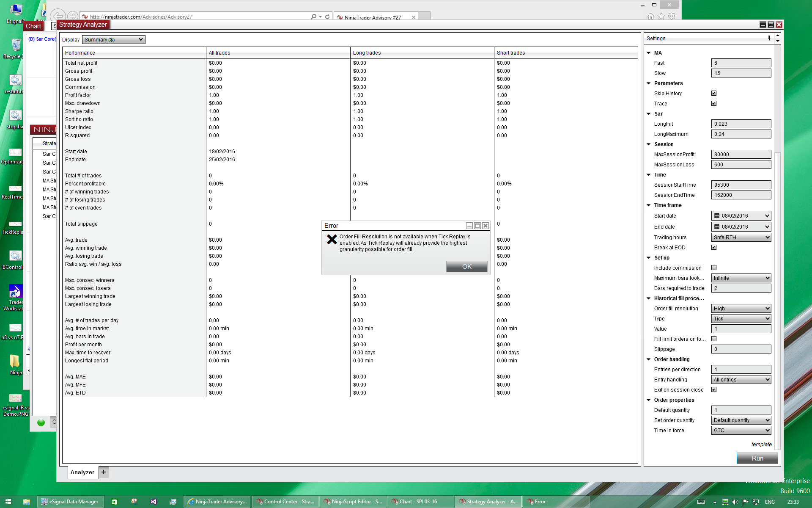Open Windows Start button on taskbar
The width and height of the screenshot is (812, 508).
(x=8, y=502)
